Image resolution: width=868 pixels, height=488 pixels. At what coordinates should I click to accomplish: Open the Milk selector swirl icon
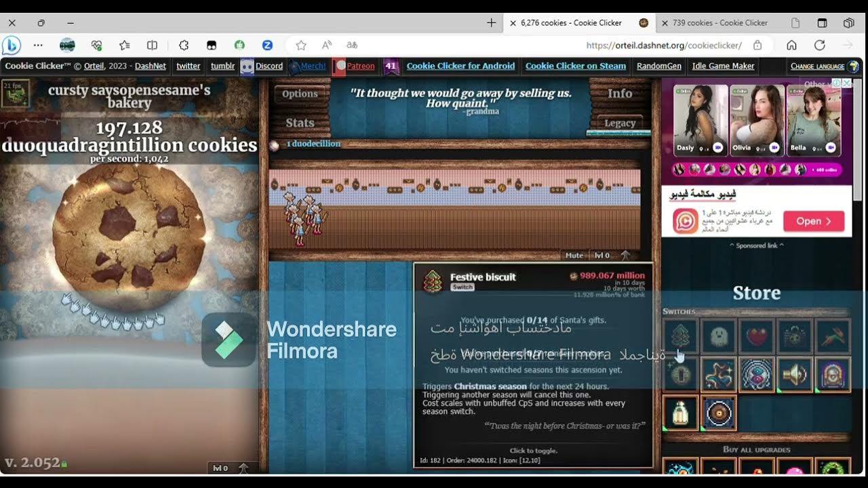click(x=718, y=374)
